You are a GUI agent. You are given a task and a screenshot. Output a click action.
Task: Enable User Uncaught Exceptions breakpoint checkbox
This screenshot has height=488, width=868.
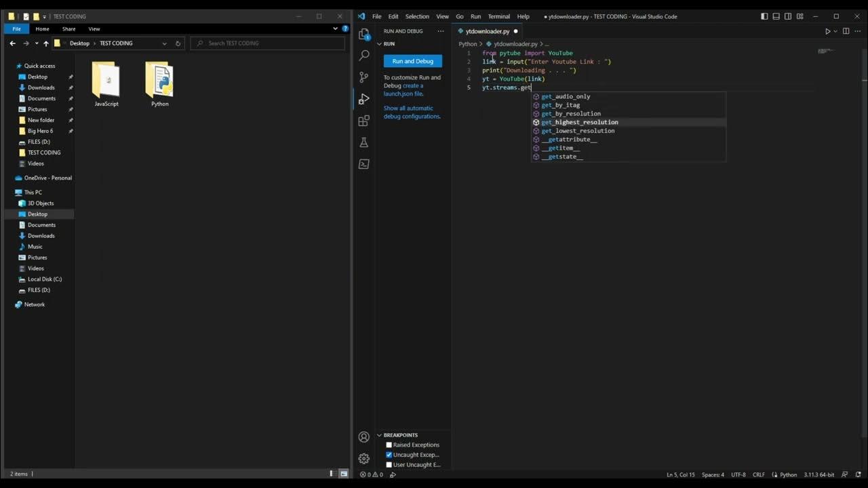click(389, 465)
